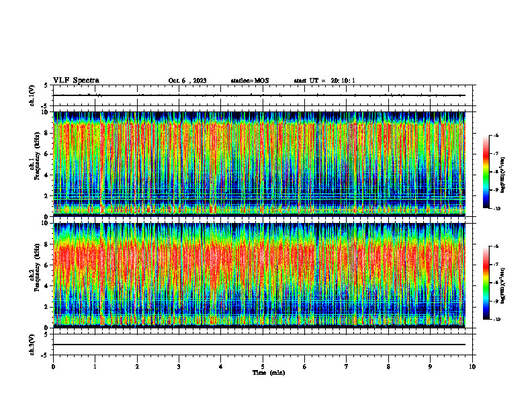Click the time axis tick label '3'
532x411 pixels.
coord(179,367)
